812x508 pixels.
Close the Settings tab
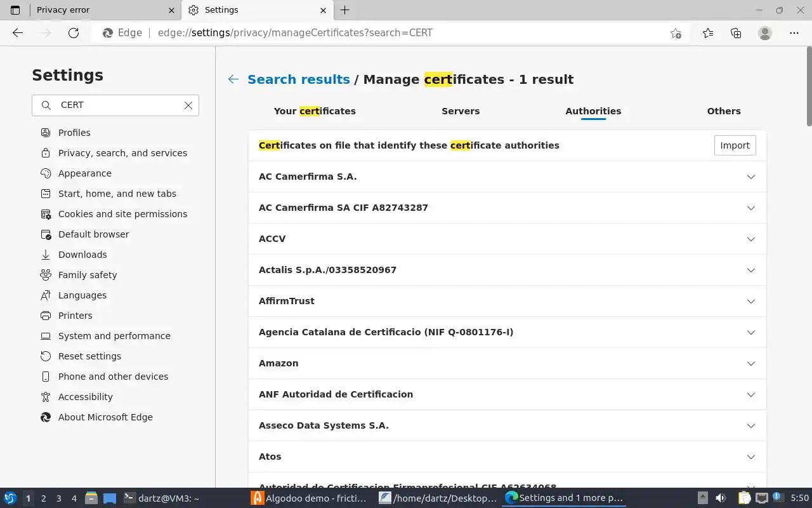click(324, 10)
